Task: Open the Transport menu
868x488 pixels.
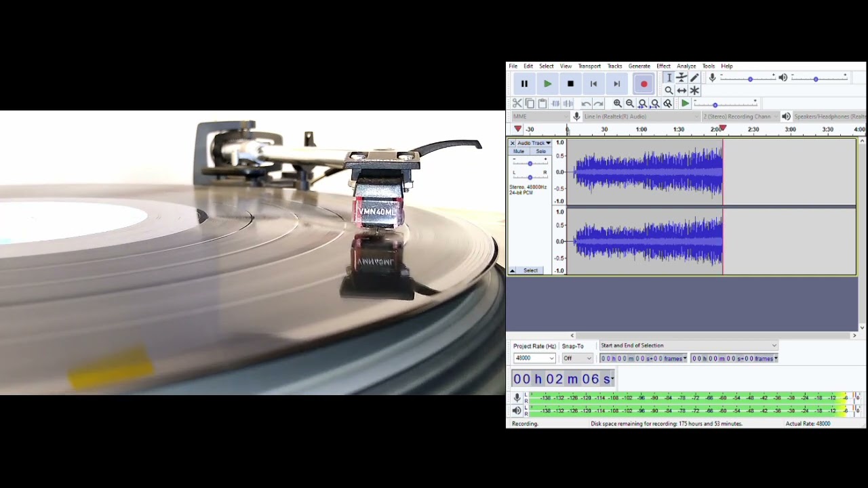Action: click(x=589, y=66)
